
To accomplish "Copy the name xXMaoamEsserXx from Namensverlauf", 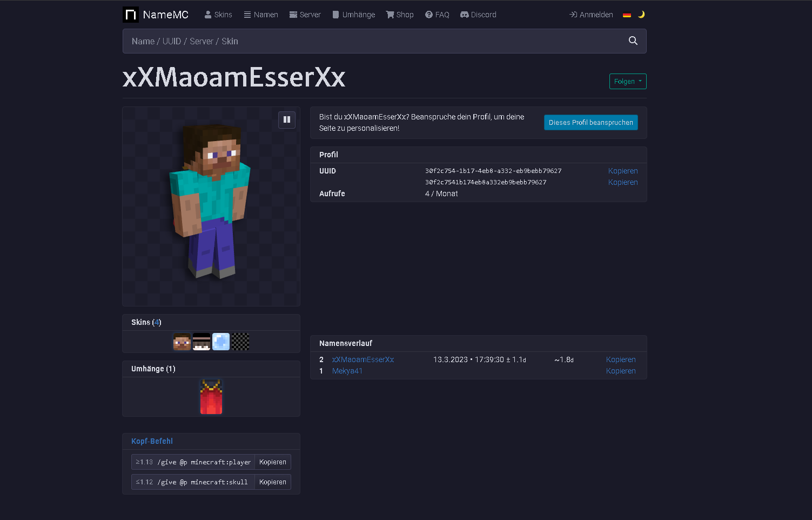I will click(x=621, y=359).
